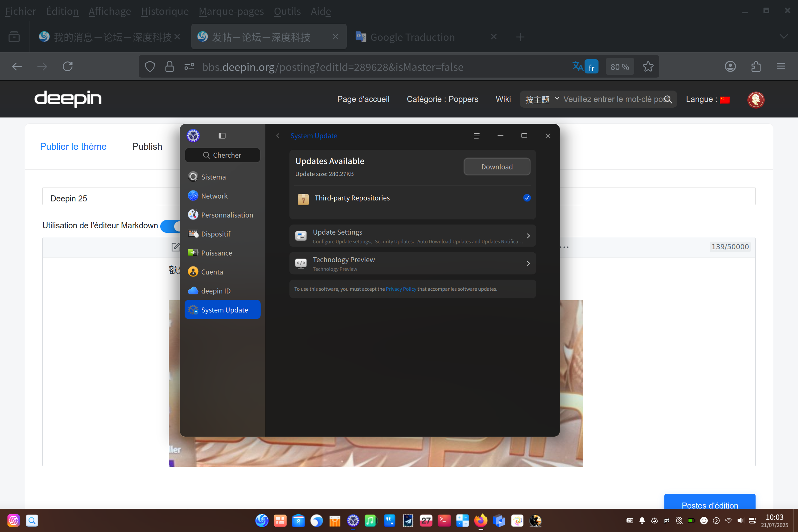Open Wiki link in header
This screenshot has height=532, width=798.
(503, 99)
